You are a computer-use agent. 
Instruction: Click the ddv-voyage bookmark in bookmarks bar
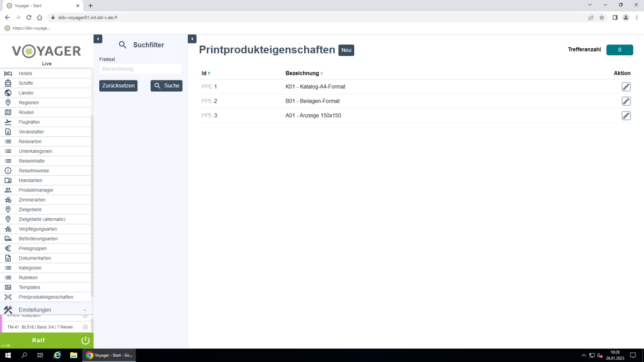[x=27, y=28]
